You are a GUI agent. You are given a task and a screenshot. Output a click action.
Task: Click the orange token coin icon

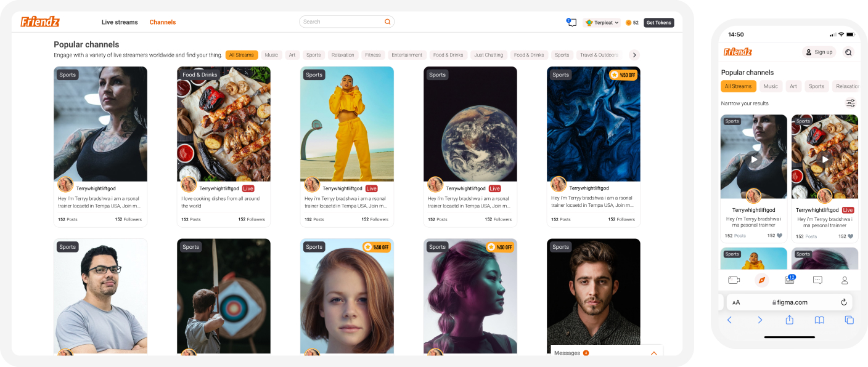pos(628,23)
